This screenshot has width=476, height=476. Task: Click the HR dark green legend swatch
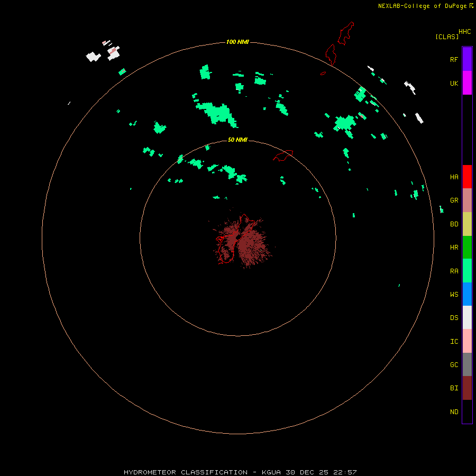pyautogui.click(x=467, y=248)
